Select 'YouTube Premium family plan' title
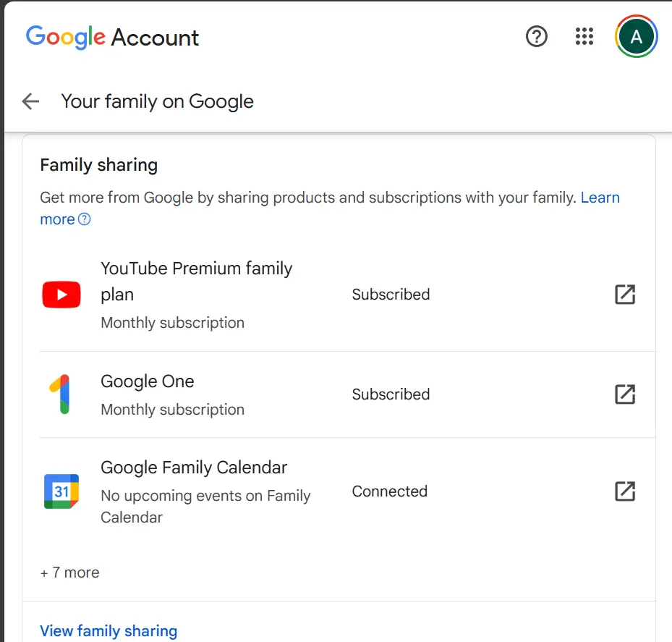This screenshot has width=672, height=642. coord(196,282)
